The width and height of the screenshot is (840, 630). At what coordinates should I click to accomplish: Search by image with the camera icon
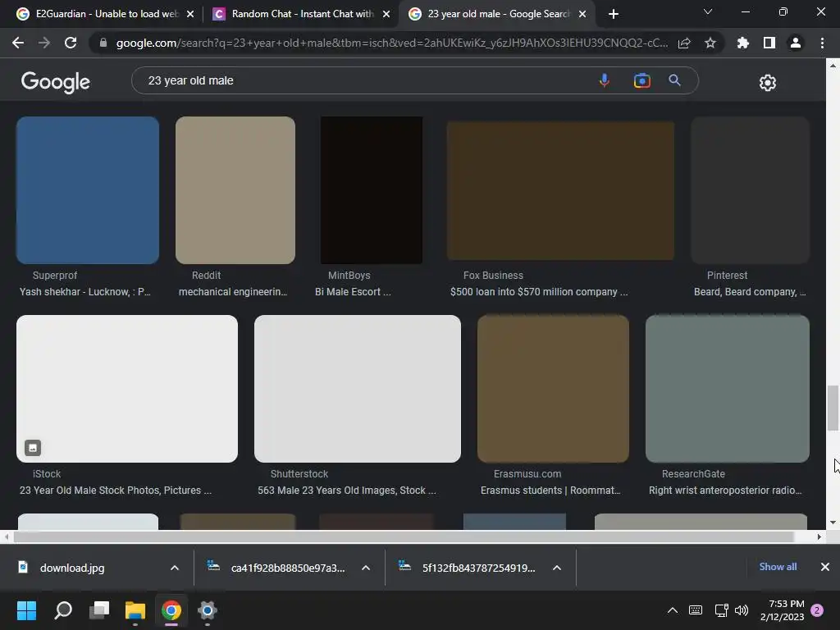click(641, 80)
